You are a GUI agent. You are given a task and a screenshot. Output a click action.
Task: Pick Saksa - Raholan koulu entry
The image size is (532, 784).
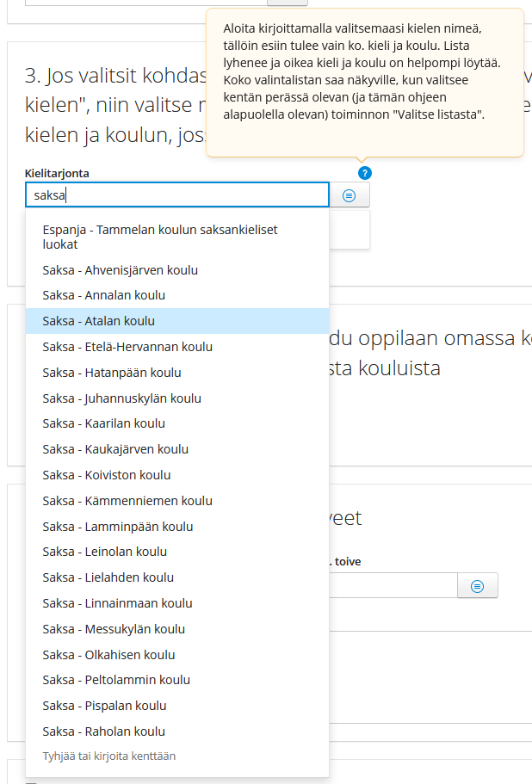pyautogui.click(x=103, y=732)
